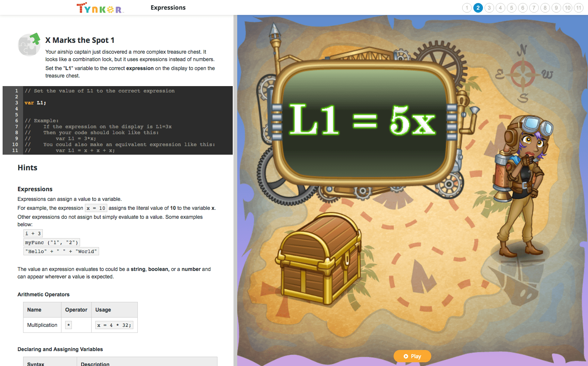The height and width of the screenshot is (366, 588).
Task: Navigate to lesson step 5
Action: (511, 8)
